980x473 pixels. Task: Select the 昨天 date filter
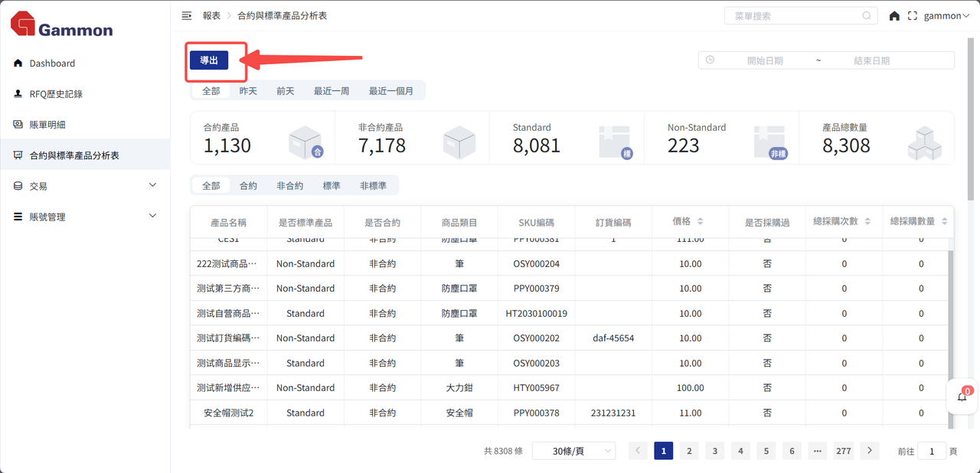tap(248, 91)
